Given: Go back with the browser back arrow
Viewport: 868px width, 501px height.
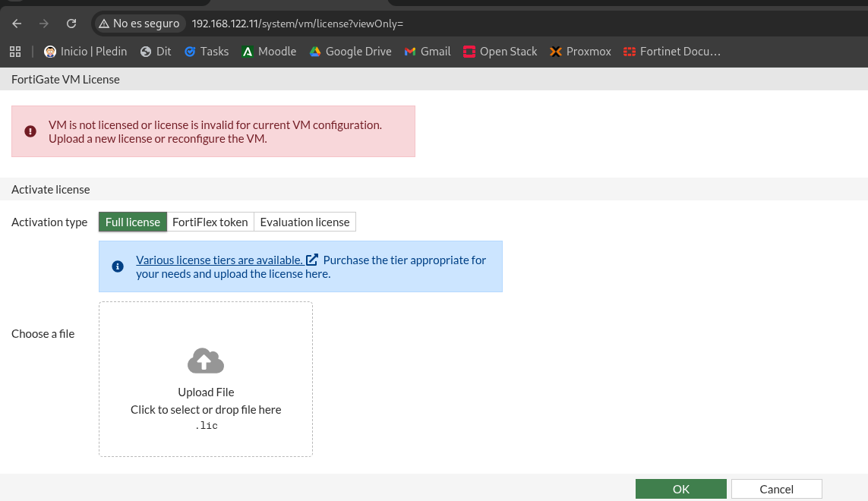Looking at the screenshot, I should pyautogui.click(x=17, y=24).
